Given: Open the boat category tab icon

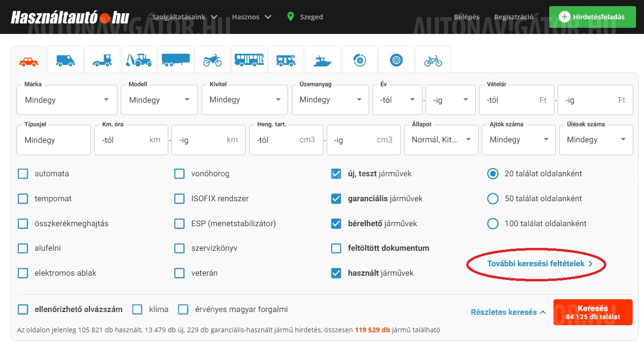Looking at the screenshot, I should pyautogui.click(x=322, y=60).
